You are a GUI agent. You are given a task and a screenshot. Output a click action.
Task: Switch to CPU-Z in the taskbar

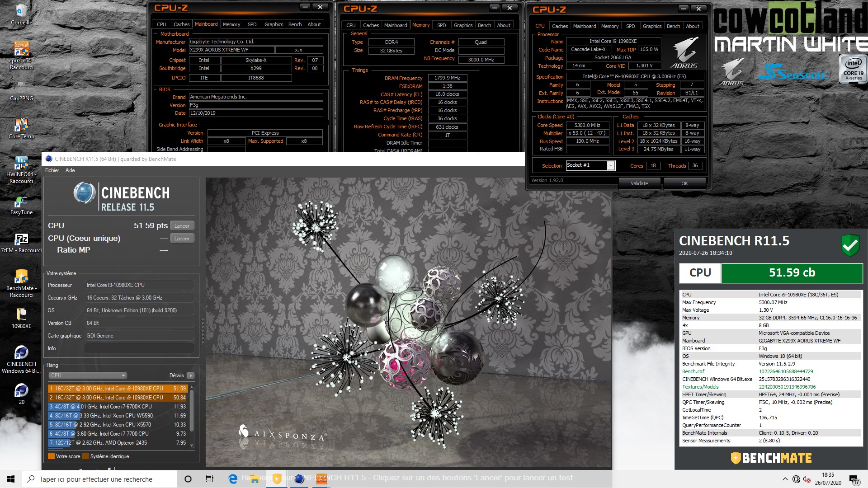pos(321,479)
